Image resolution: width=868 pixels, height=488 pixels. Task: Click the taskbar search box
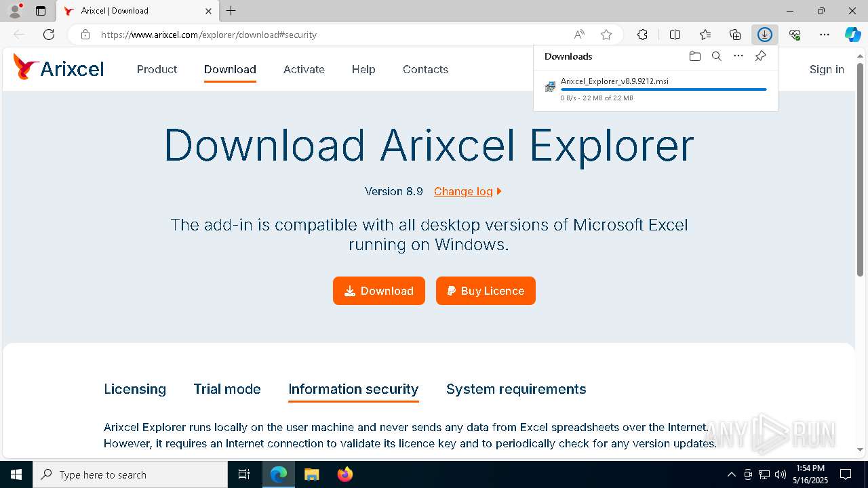[x=130, y=474]
